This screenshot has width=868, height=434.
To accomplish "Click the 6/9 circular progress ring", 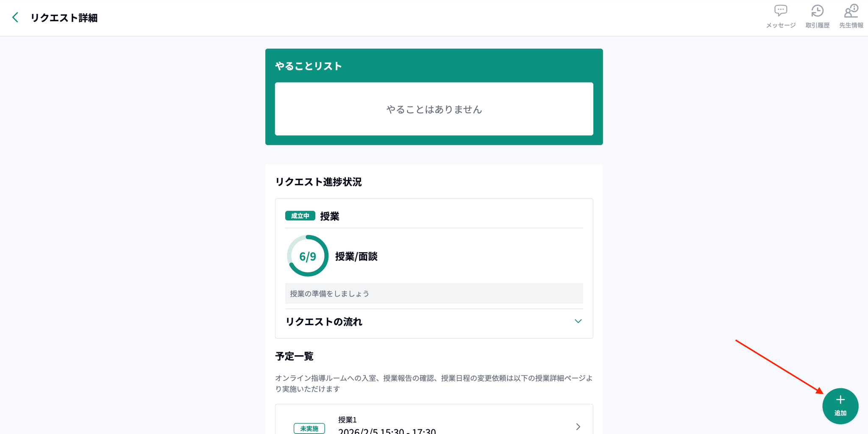I will point(308,256).
